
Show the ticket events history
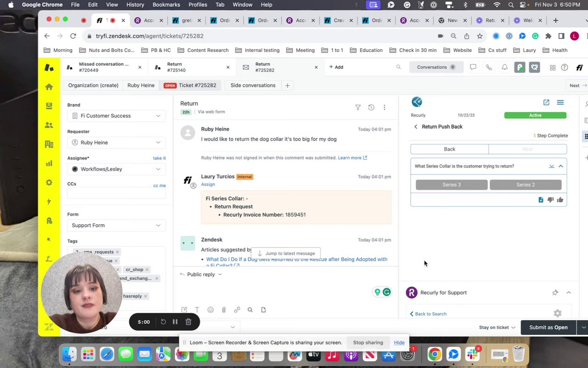coord(371,107)
